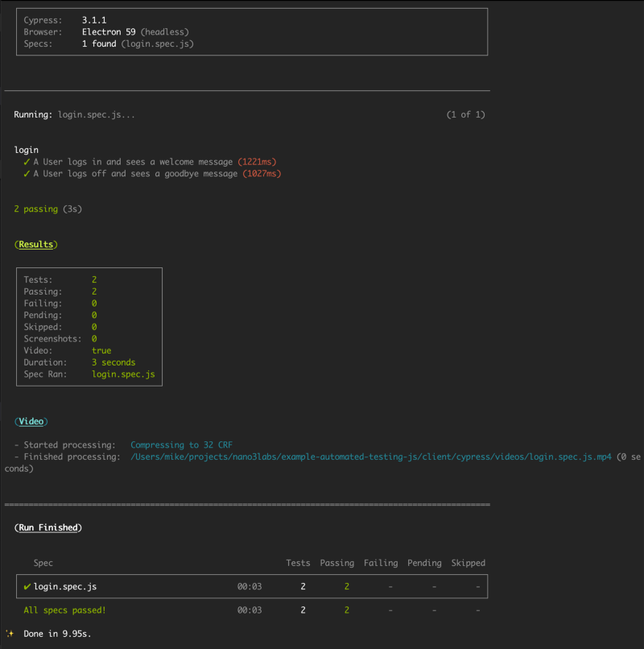Click the checkmark beside the goodbye message test

[27, 174]
